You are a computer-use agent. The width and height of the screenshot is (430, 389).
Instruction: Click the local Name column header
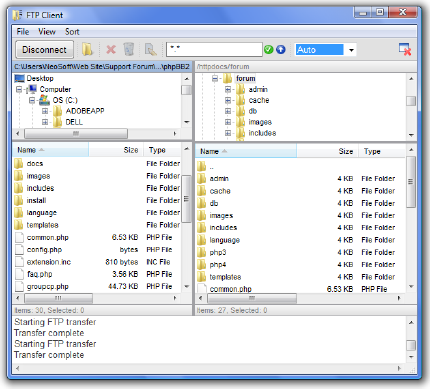pos(51,150)
